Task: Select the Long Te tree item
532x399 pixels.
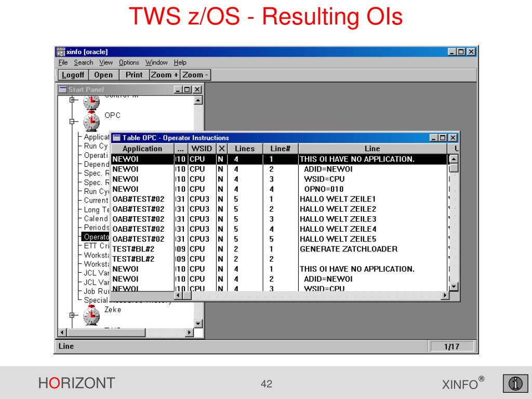Action: point(96,210)
